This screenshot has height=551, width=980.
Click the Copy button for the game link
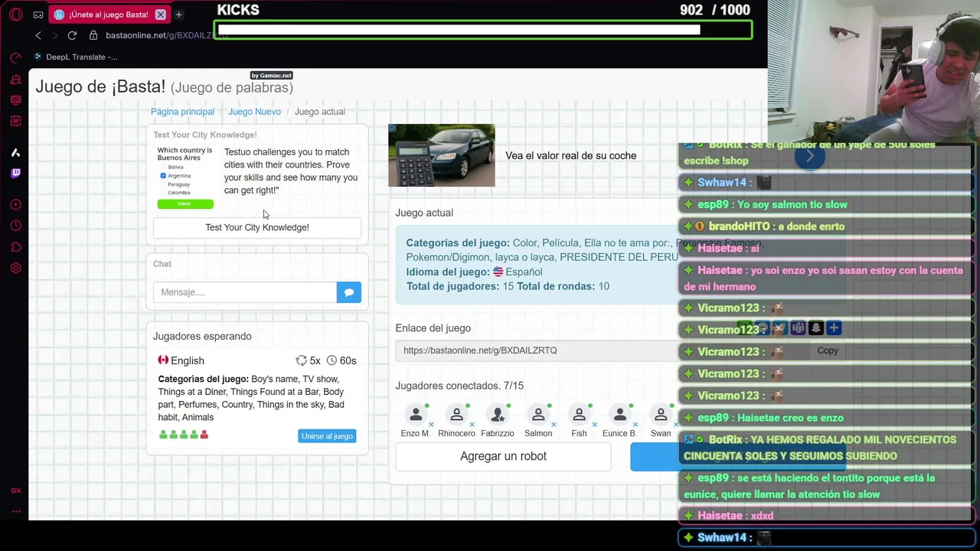(x=828, y=350)
